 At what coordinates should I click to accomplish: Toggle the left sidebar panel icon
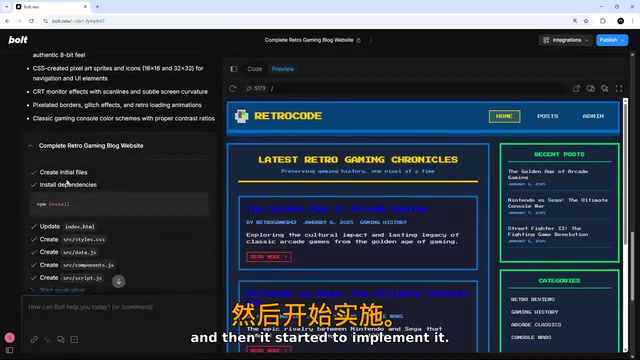point(9,350)
